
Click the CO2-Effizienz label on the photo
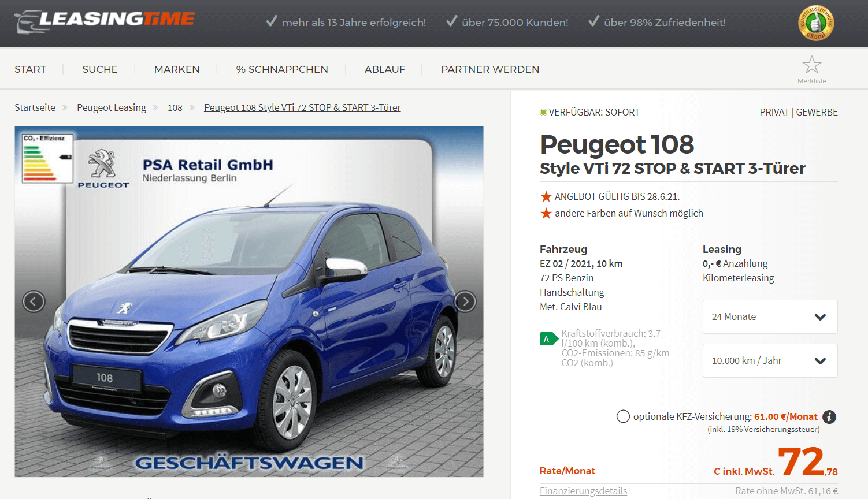(47, 159)
